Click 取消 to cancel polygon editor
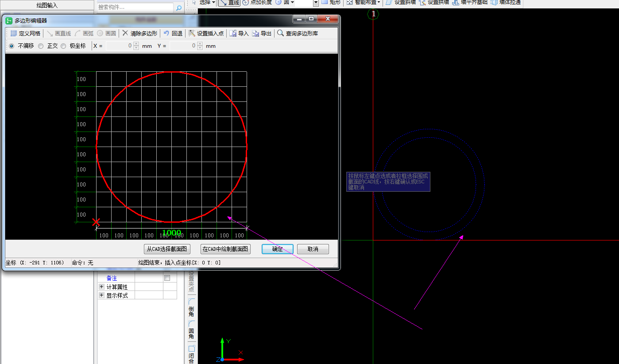 pyautogui.click(x=313, y=249)
